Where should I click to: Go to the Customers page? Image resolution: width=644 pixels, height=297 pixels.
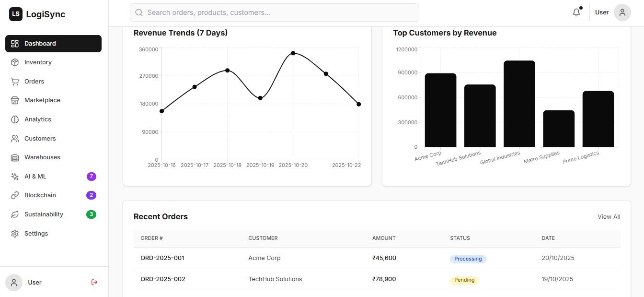pos(40,139)
